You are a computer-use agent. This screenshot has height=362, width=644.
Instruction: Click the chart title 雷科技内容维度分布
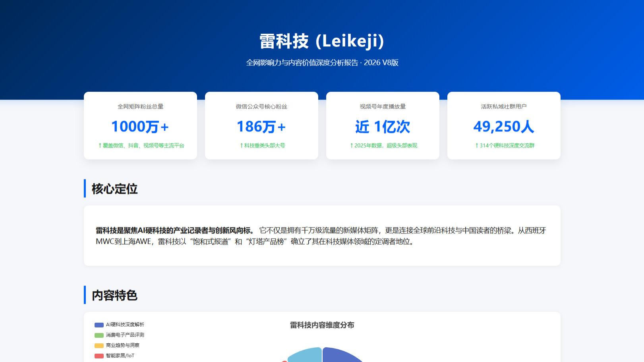click(322, 325)
